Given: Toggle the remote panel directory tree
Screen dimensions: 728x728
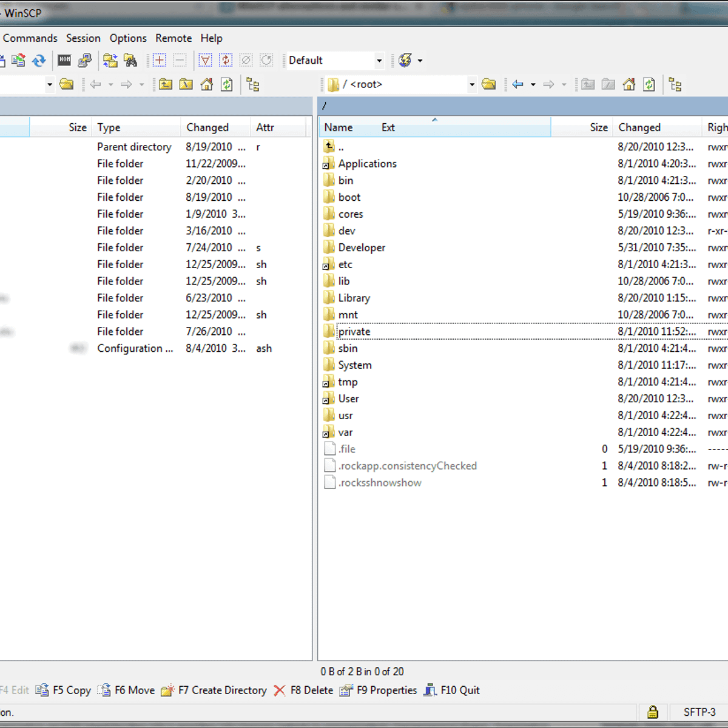Looking at the screenshot, I should pos(675,84).
